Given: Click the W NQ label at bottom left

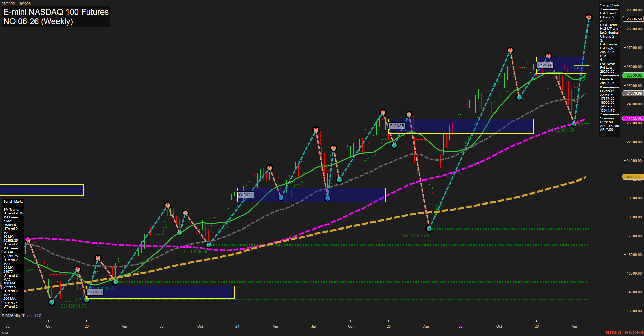Looking at the screenshot, I should pyautogui.click(x=5, y=333).
